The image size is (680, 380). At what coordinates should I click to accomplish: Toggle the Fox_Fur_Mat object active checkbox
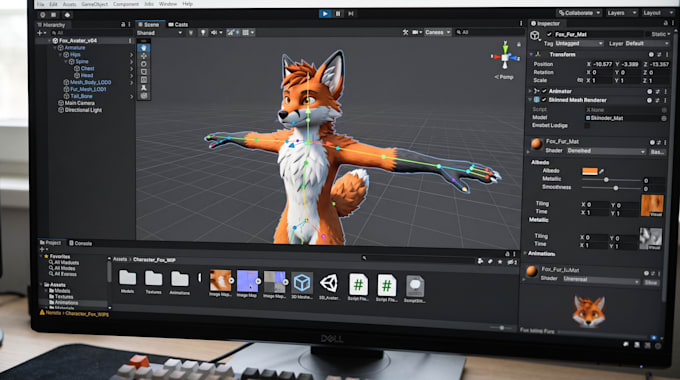point(549,34)
